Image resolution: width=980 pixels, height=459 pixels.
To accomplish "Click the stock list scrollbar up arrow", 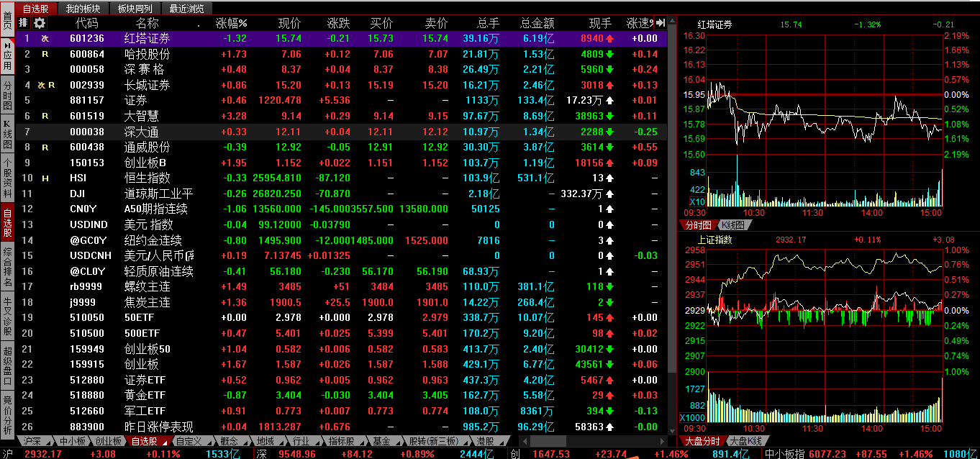I will pos(672,22).
